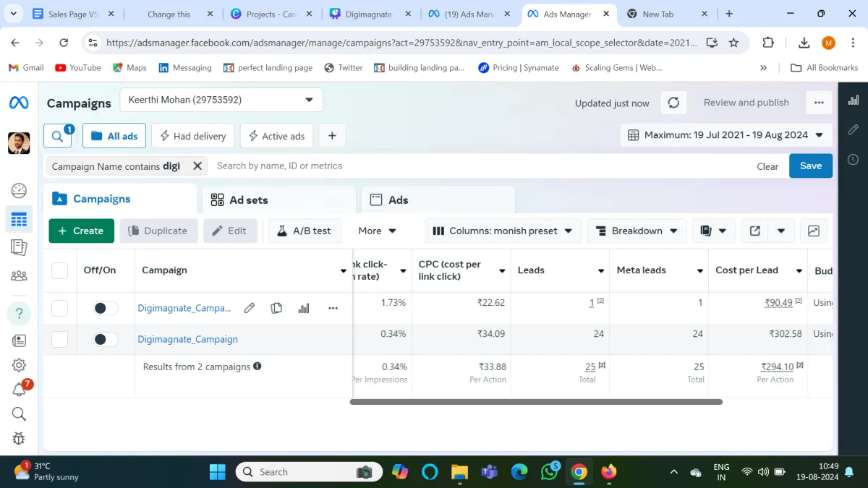Add a new view with the plus button

click(x=332, y=135)
